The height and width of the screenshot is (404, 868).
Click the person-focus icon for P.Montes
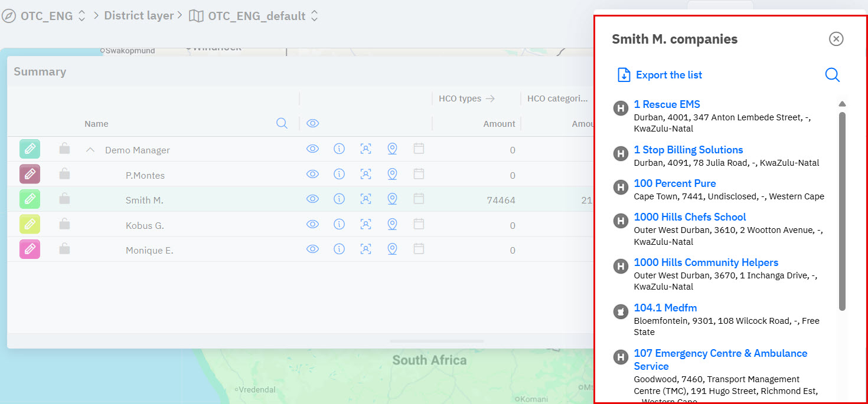[366, 175]
